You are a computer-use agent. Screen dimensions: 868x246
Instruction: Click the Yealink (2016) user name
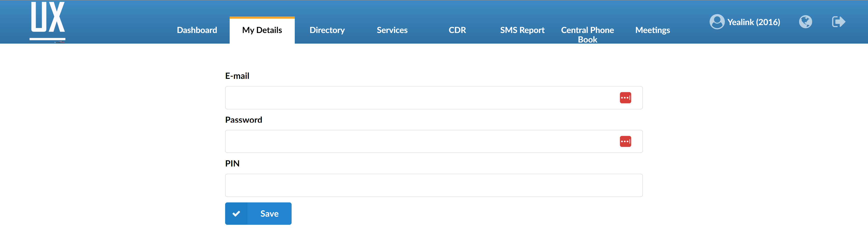[753, 22]
